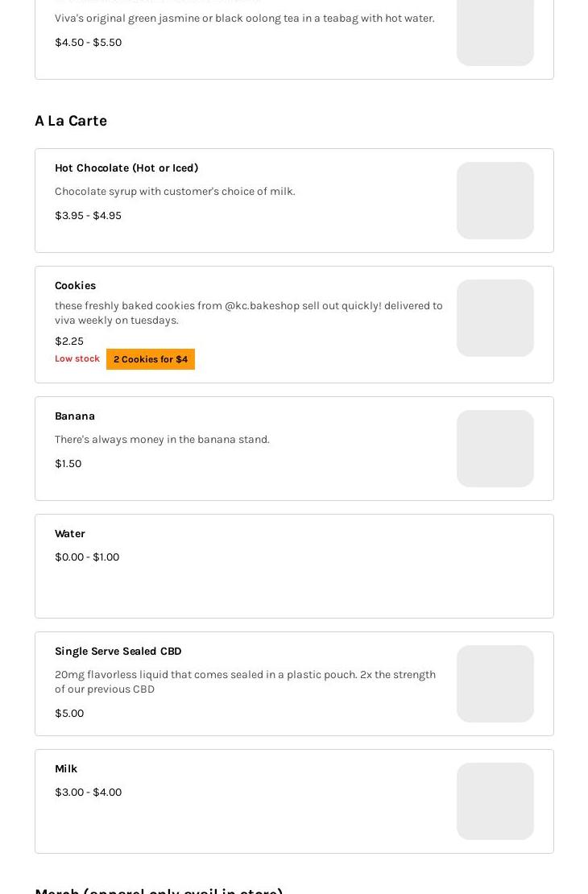Select the Milk item title

click(x=66, y=769)
